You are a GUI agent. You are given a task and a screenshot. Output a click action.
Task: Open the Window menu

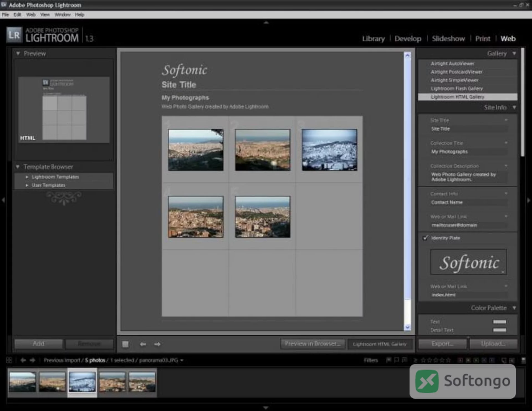[x=62, y=15]
